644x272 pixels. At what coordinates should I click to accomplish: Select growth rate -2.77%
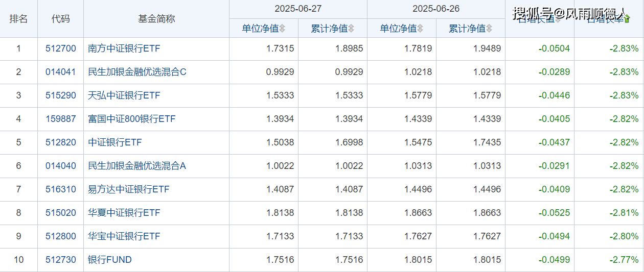624,260
